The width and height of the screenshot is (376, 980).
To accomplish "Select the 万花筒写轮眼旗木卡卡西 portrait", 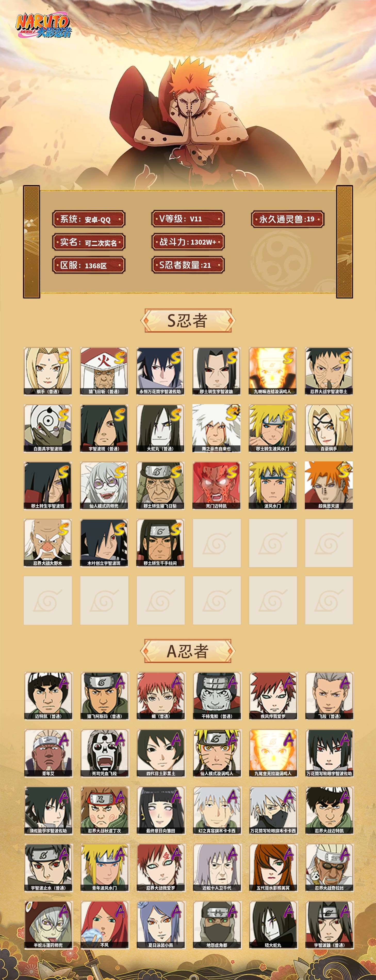I will point(273,810).
